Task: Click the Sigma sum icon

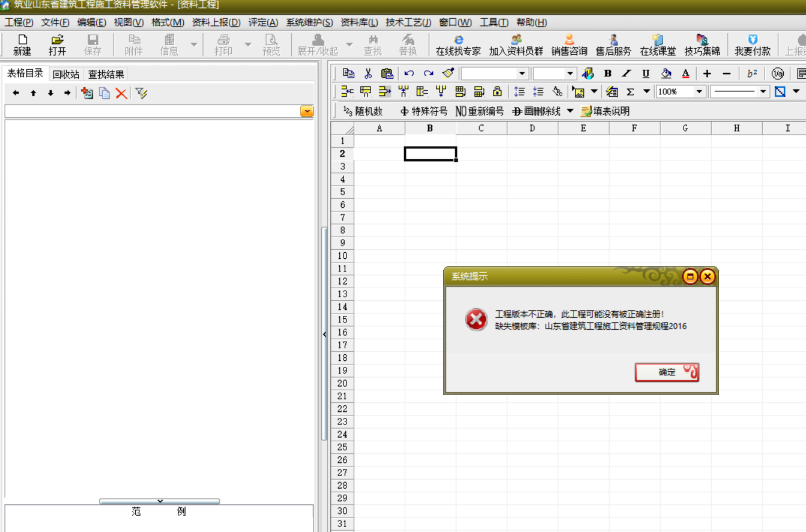Action: 630,92
